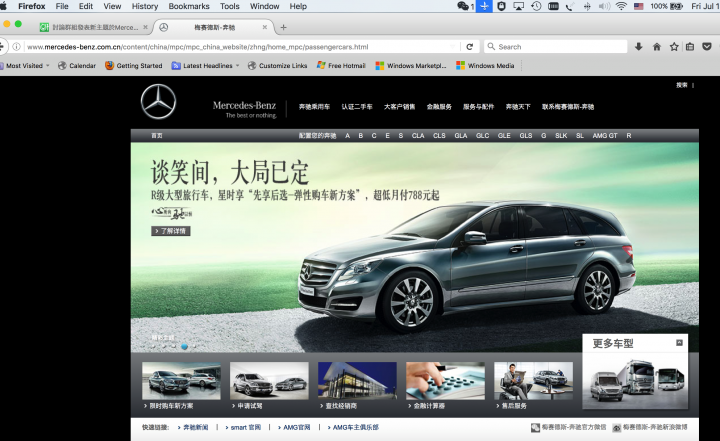Click the Bluetooth icon in the menu bar
This screenshot has height=441, width=720.
pyautogui.click(x=587, y=6)
